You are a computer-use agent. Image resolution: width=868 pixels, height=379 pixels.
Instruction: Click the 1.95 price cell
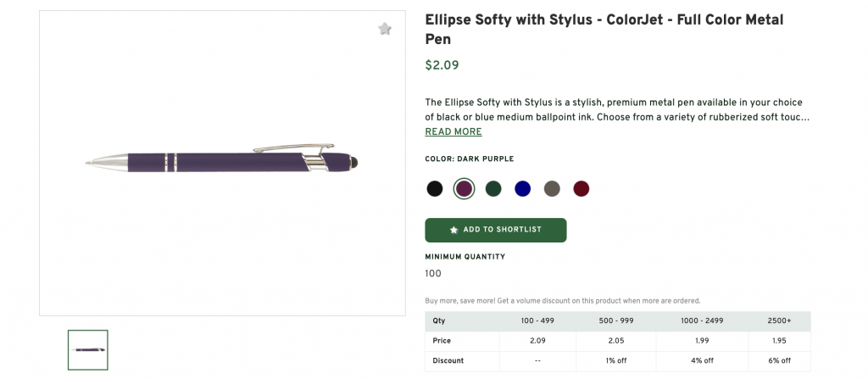pyautogui.click(x=778, y=341)
